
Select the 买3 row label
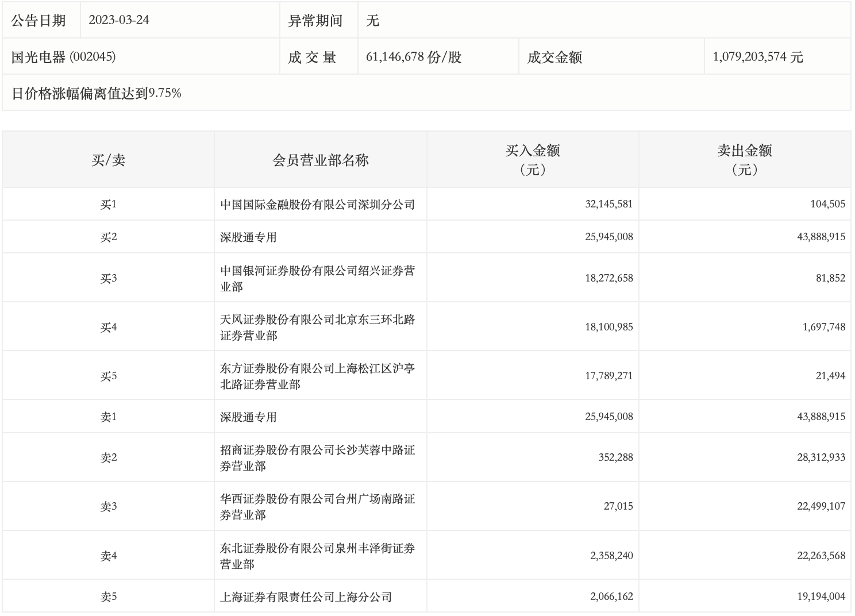coord(108,278)
